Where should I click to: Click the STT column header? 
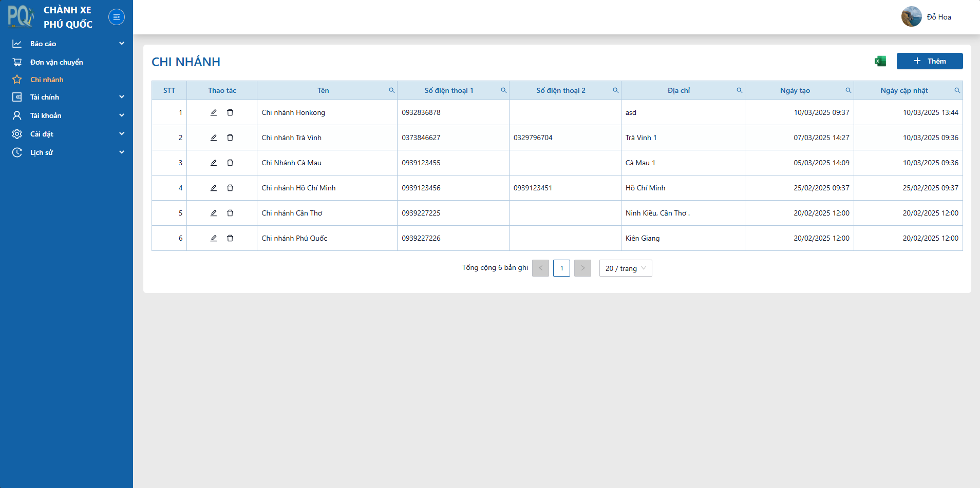pos(169,90)
